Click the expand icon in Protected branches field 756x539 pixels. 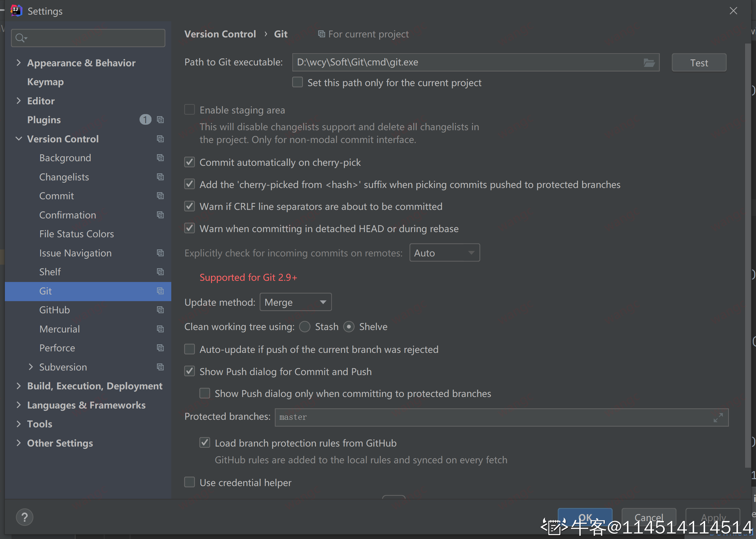click(x=718, y=418)
